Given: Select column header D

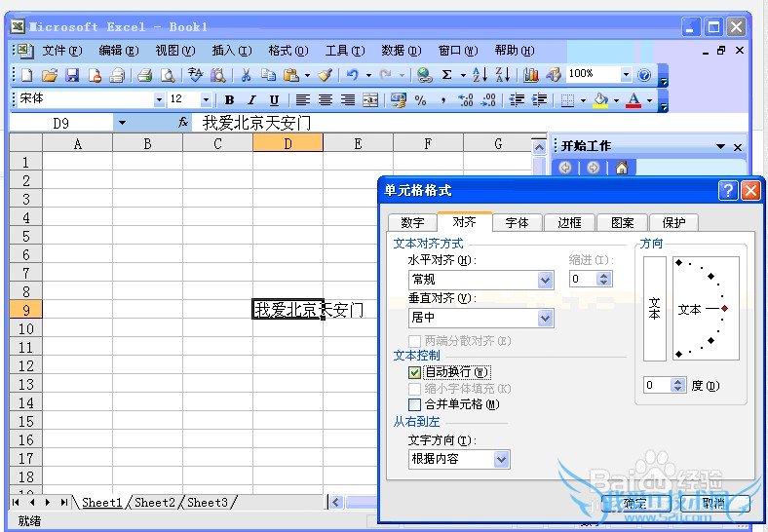Looking at the screenshot, I should coord(288,143).
